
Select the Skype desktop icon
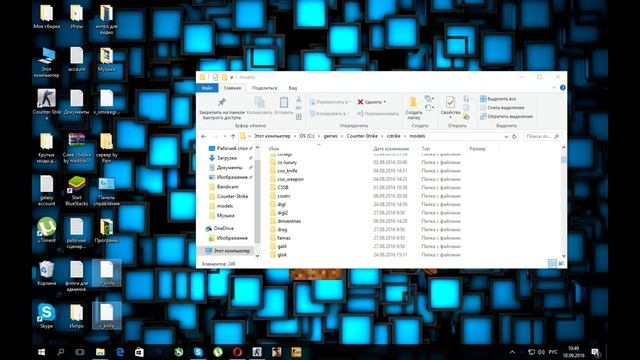coord(47,316)
